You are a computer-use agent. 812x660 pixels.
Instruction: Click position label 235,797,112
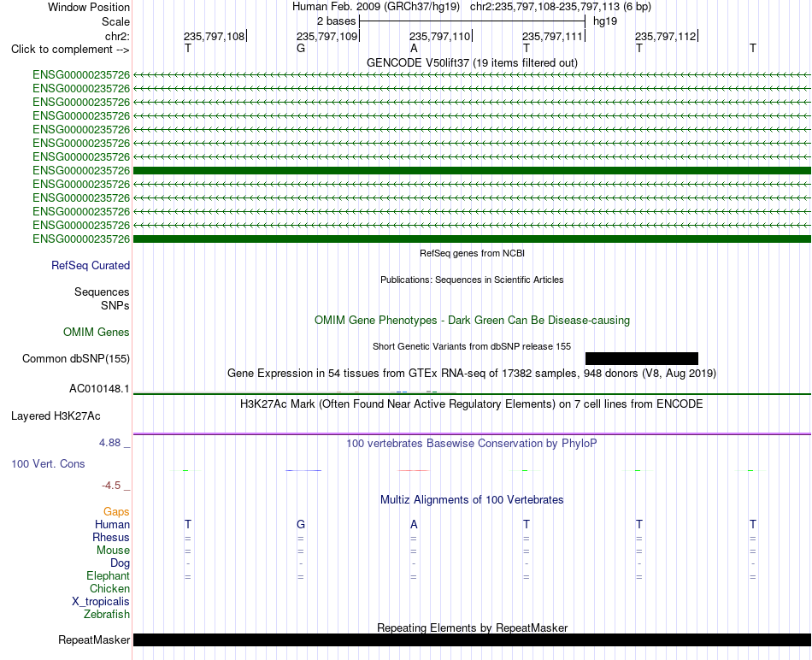pyautogui.click(x=666, y=36)
